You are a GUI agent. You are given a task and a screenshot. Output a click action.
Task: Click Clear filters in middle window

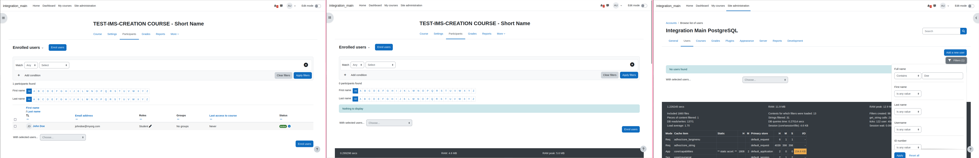click(x=610, y=75)
